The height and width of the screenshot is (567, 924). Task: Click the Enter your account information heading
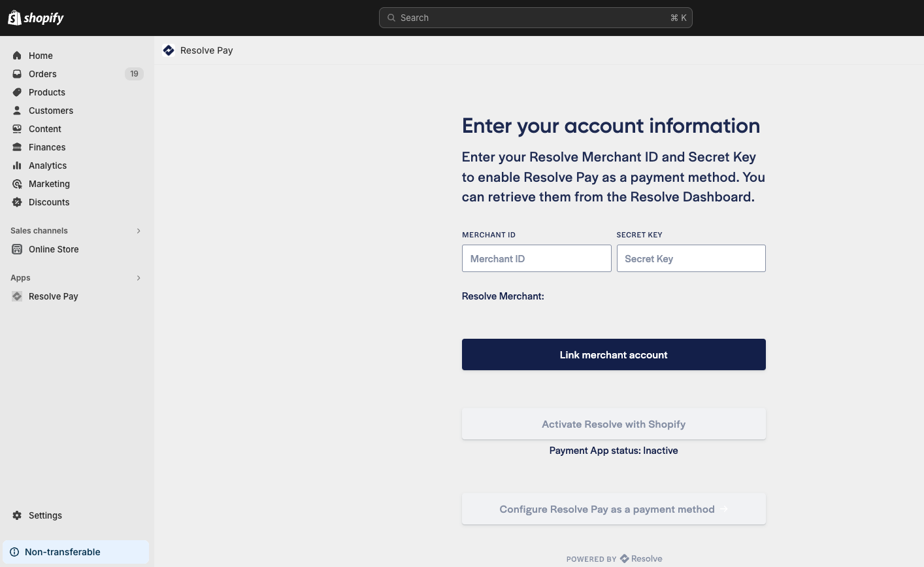(x=611, y=126)
